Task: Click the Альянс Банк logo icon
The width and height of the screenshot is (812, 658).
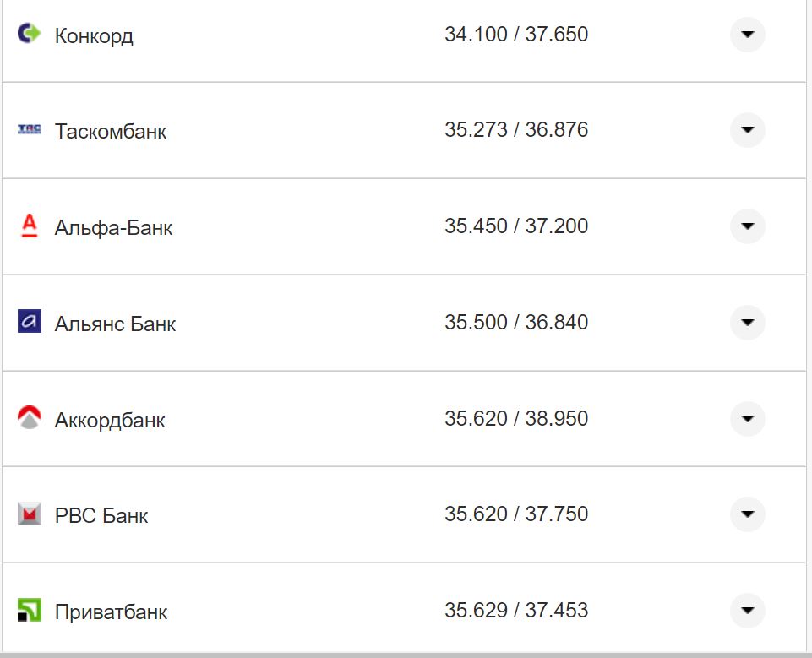Action: pyautogui.click(x=30, y=321)
